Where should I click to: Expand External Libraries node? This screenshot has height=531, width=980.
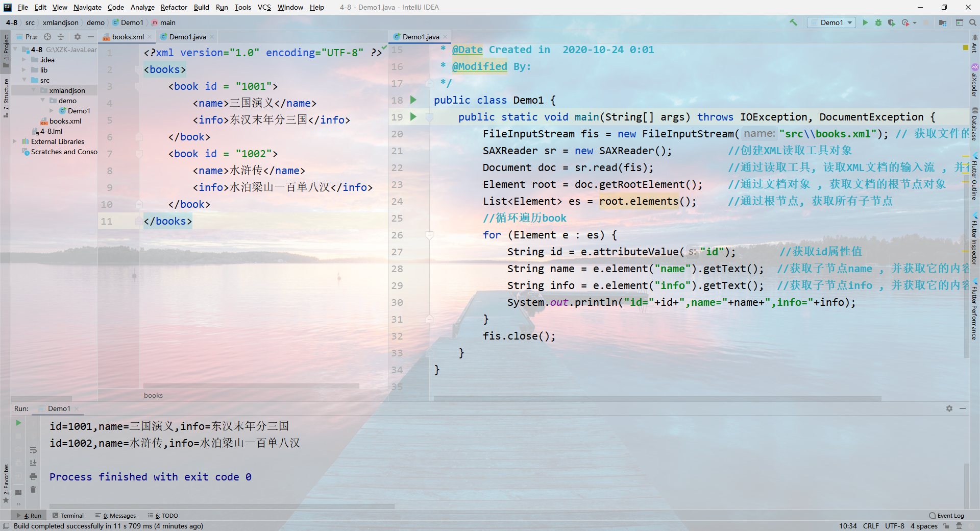15,141
